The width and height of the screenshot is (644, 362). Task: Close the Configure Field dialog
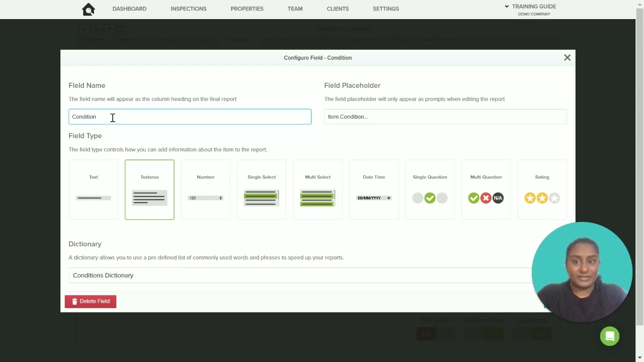pos(567,58)
